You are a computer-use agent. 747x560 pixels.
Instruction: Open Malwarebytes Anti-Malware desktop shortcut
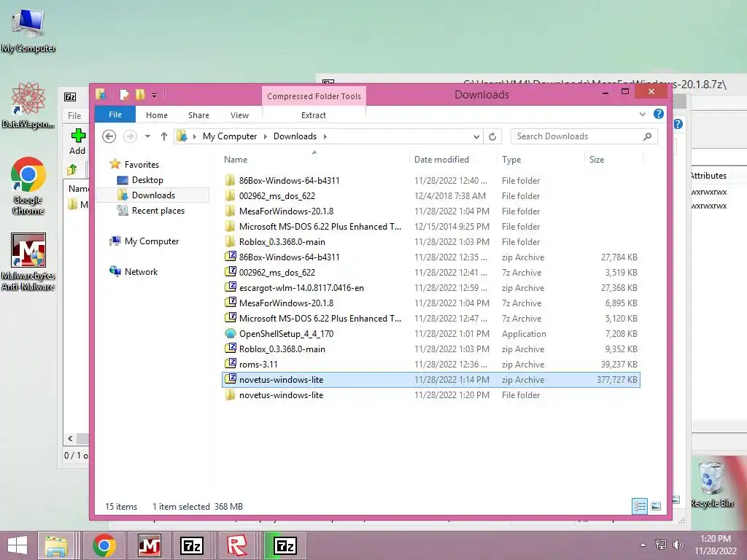tap(28, 262)
